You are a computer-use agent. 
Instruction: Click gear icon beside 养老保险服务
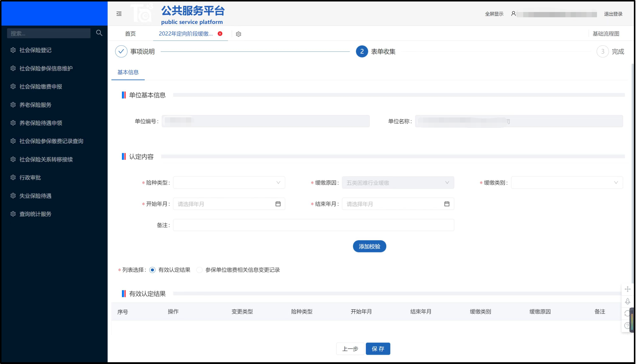[13, 105]
